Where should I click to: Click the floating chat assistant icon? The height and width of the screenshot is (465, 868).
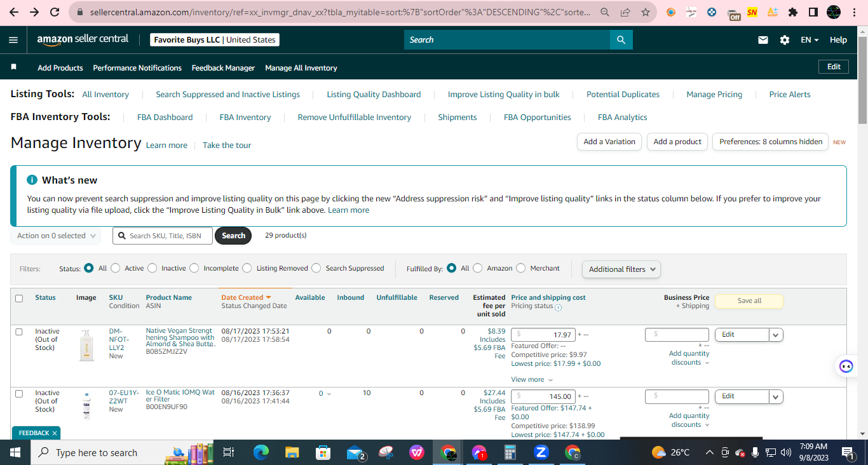(846, 366)
